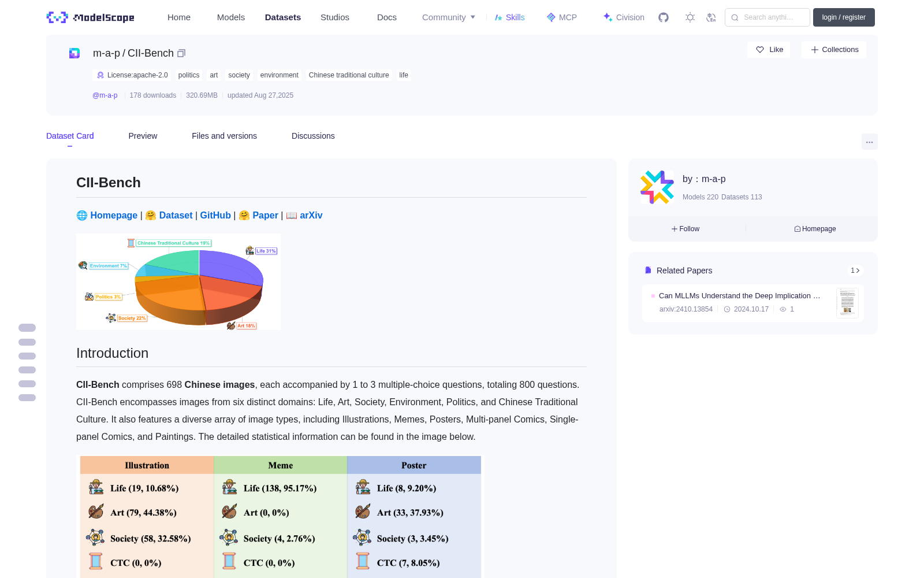This screenshot has width=924, height=578.
Task: Click the Related Papers title
Action: point(684,271)
